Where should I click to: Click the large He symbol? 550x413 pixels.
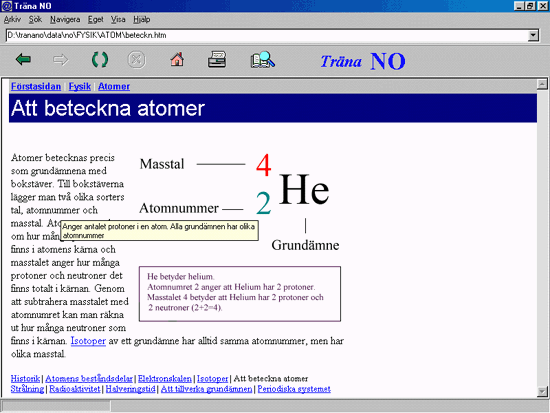click(304, 189)
